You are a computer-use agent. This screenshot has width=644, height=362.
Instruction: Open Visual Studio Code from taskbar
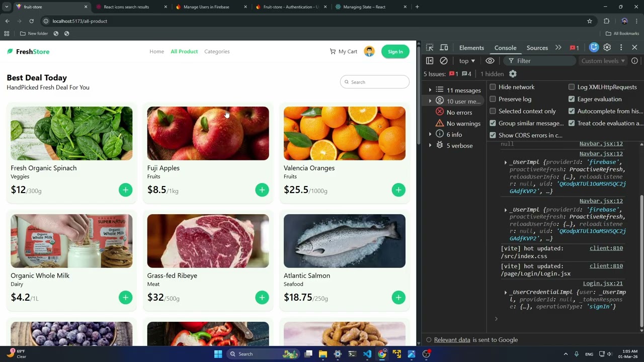click(367, 354)
